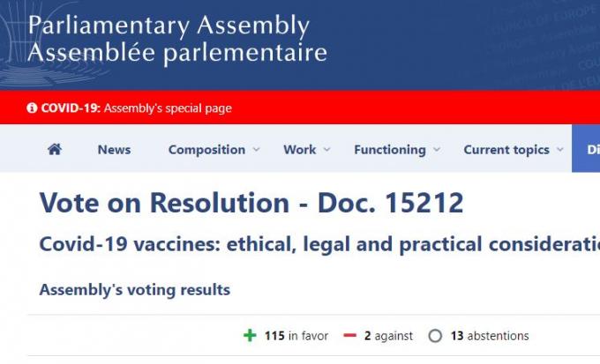Click the red minus against icon
The image size is (600, 364).
(x=349, y=336)
